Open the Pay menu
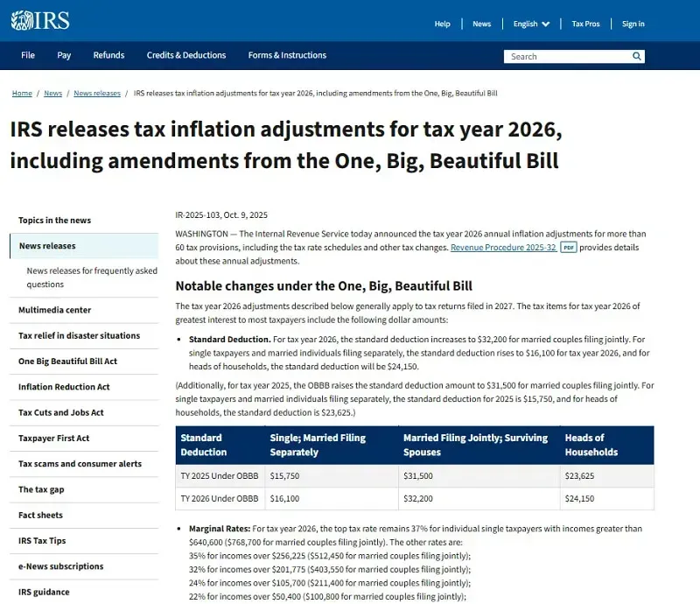The image size is (700, 604). (x=64, y=55)
